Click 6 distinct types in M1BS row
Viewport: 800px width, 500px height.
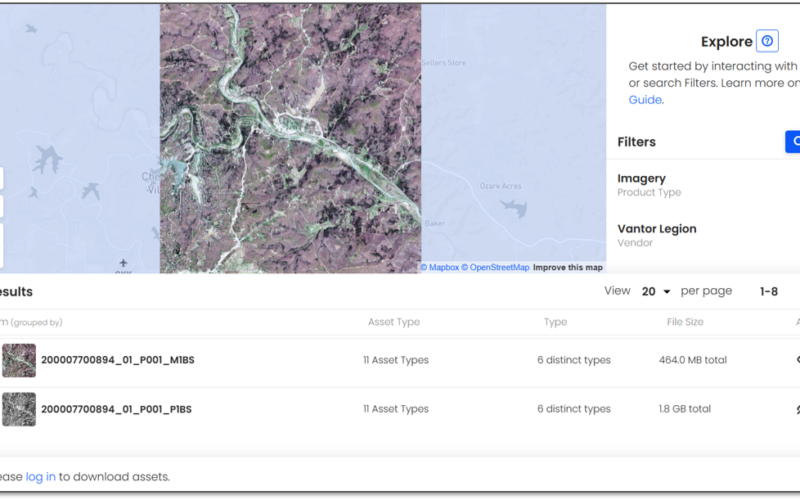point(573,360)
